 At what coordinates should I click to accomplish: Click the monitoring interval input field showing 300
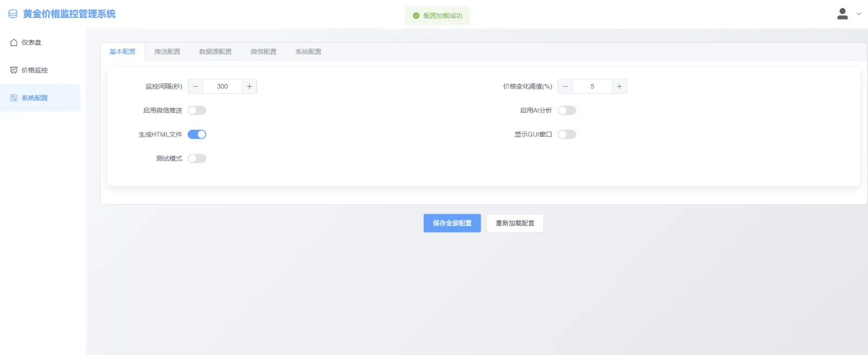(222, 87)
